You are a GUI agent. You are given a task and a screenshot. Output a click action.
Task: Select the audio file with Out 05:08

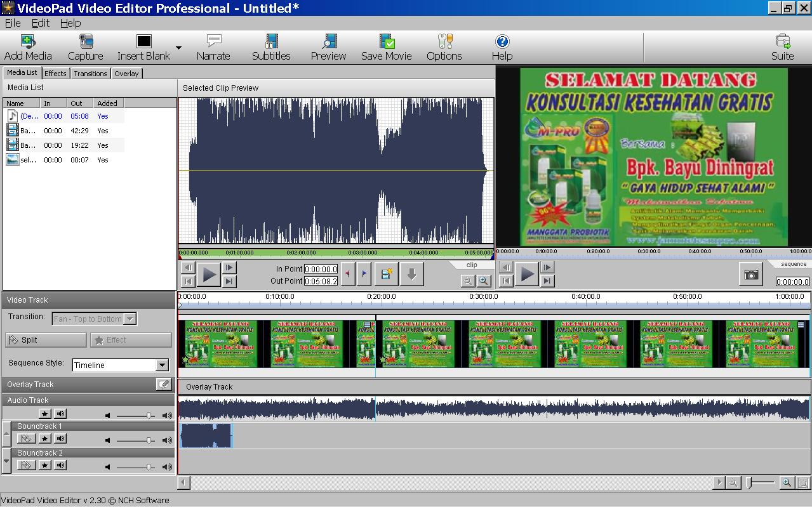pos(63,116)
